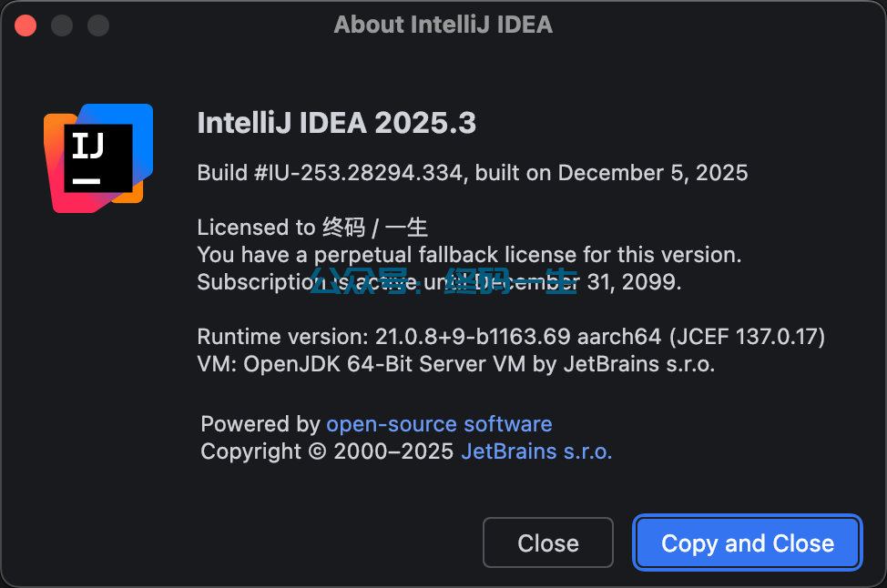Click the grayed-out zoom window button
The image size is (887, 588).
pos(98,25)
